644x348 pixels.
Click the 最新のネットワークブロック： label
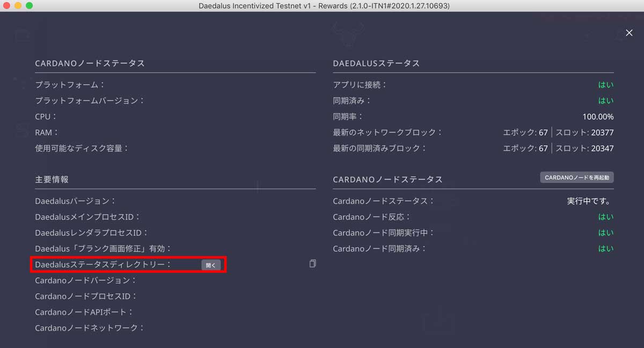coord(388,132)
